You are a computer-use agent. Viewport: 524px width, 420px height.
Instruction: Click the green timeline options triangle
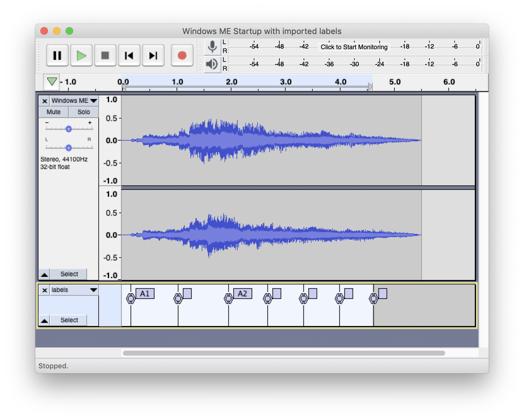52,82
